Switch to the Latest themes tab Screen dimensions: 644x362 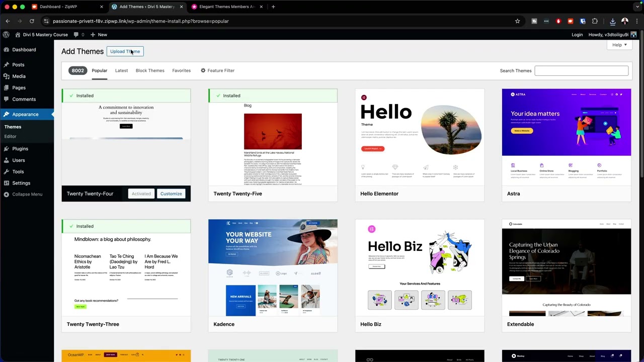click(x=121, y=71)
